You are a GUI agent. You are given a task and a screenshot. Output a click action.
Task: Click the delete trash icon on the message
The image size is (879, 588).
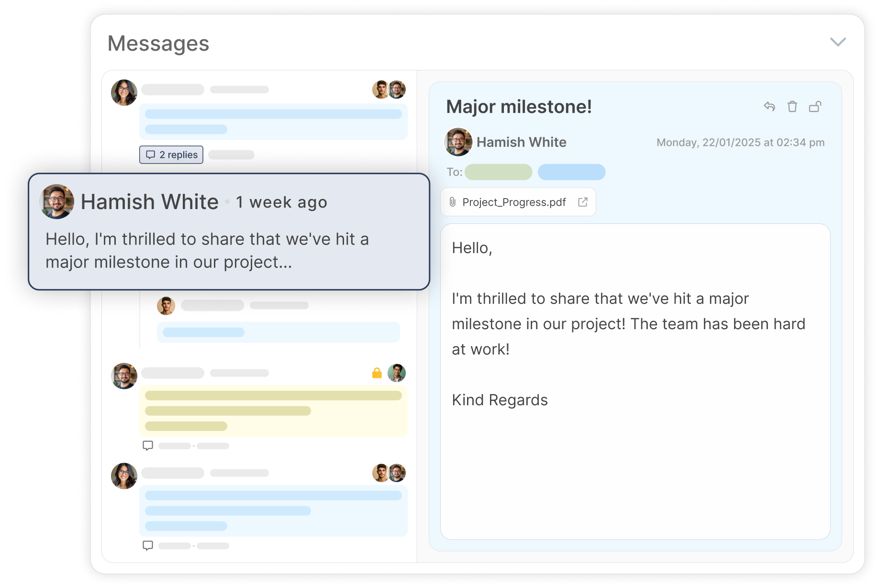(792, 107)
